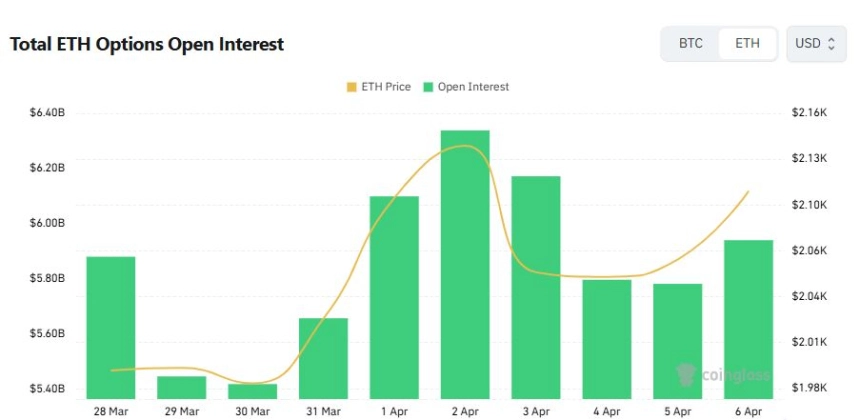Click the USD dropdown up-down arrows
860x420 pixels.
[x=831, y=44]
